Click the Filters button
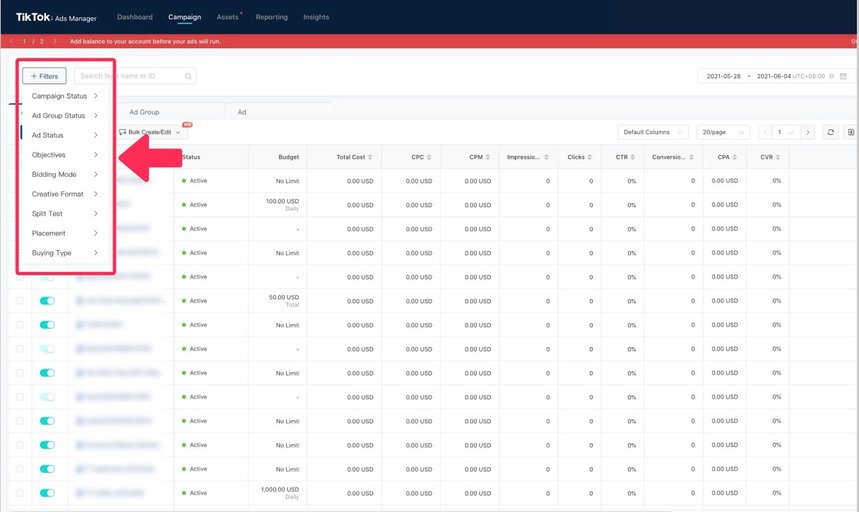This screenshot has height=512, width=859. [44, 76]
